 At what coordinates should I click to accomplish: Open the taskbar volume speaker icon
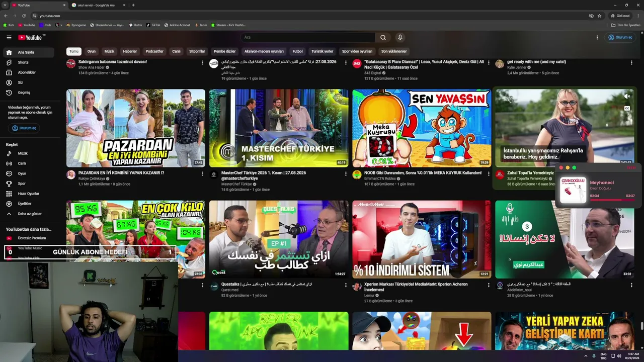(619, 356)
